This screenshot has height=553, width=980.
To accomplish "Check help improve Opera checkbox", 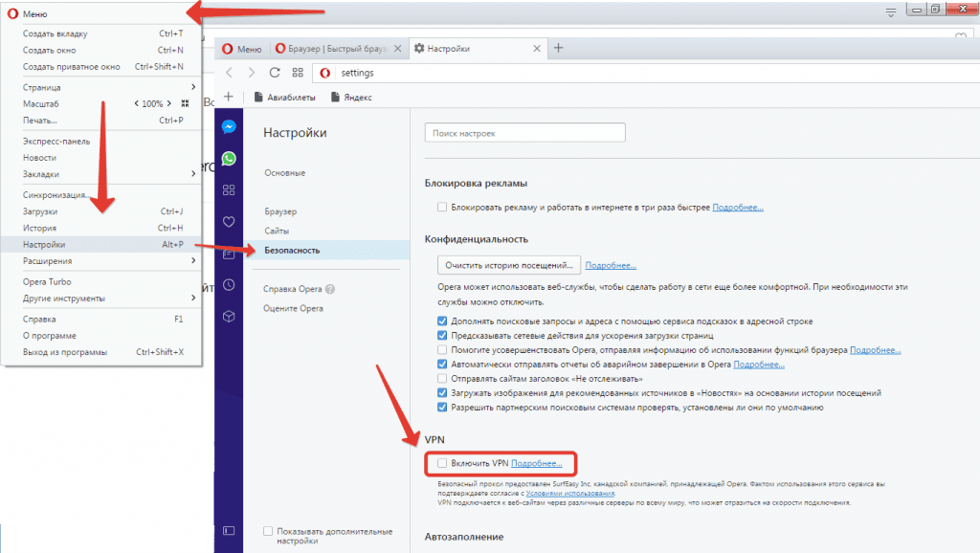I will pyautogui.click(x=442, y=350).
